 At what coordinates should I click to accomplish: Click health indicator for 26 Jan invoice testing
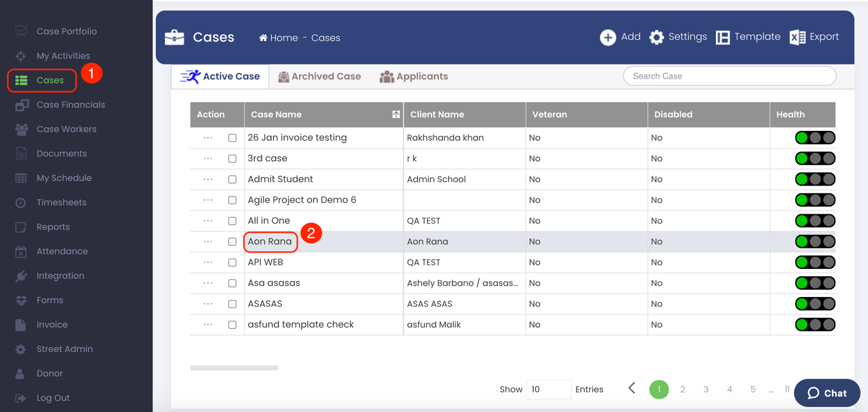pyautogui.click(x=815, y=138)
